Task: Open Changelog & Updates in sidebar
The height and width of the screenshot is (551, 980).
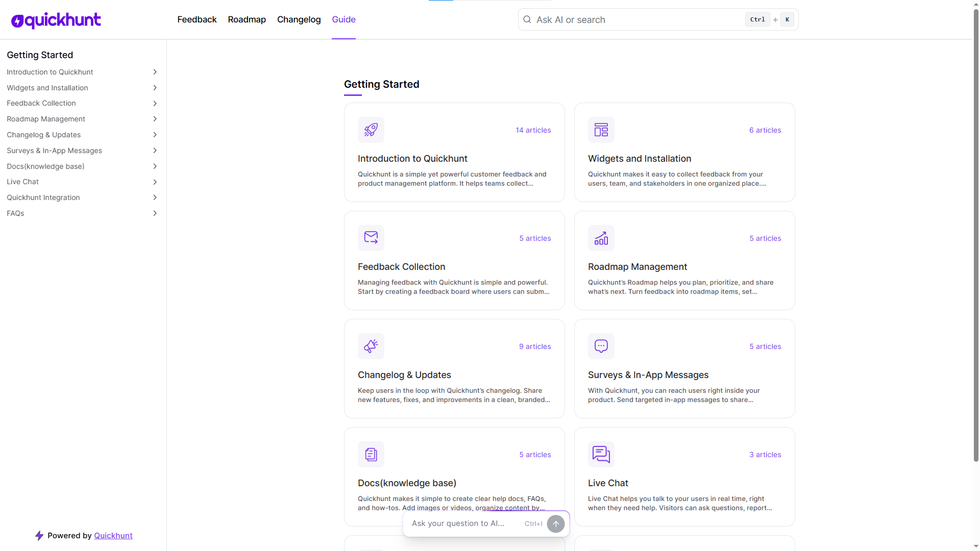Action: coord(44,135)
